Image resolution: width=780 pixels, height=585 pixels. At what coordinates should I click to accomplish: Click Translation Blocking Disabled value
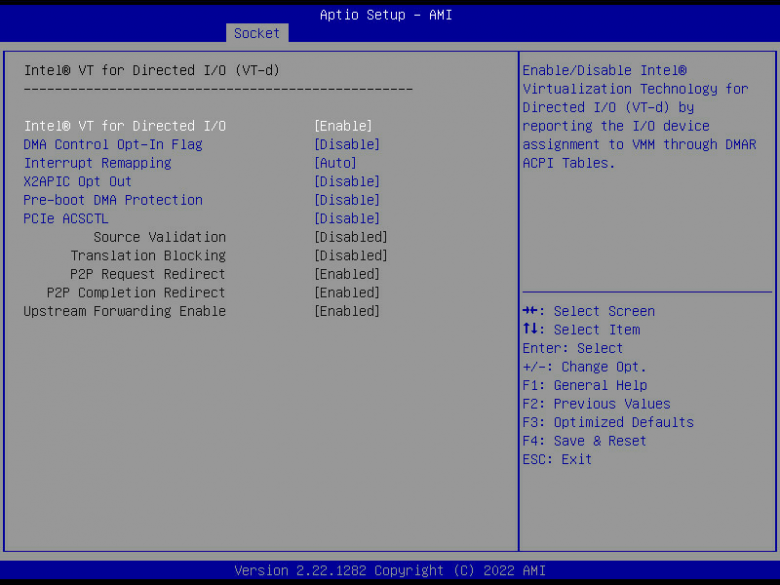click(x=351, y=256)
